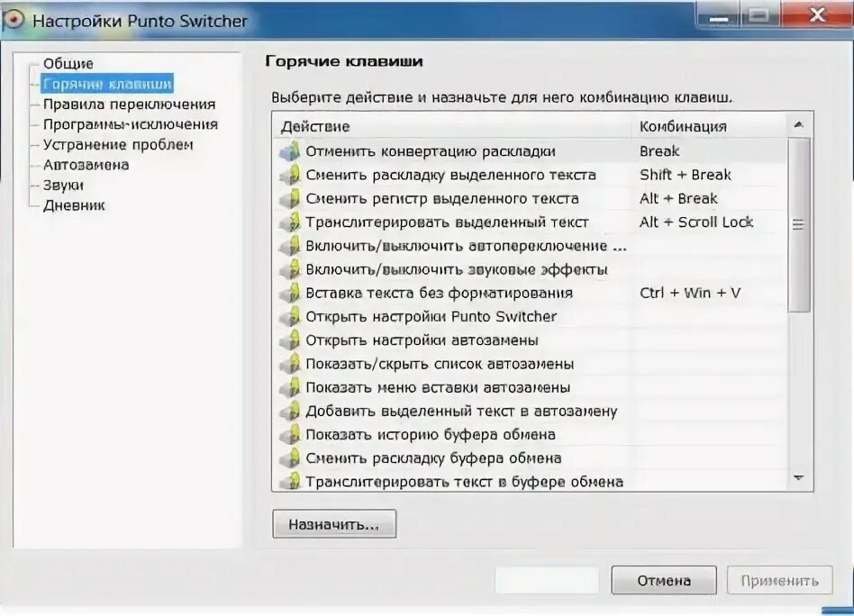Screen dimensions: 854x616
Task: Click icon beside "Транслитерировать выделенный текст"
Action: [290, 222]
